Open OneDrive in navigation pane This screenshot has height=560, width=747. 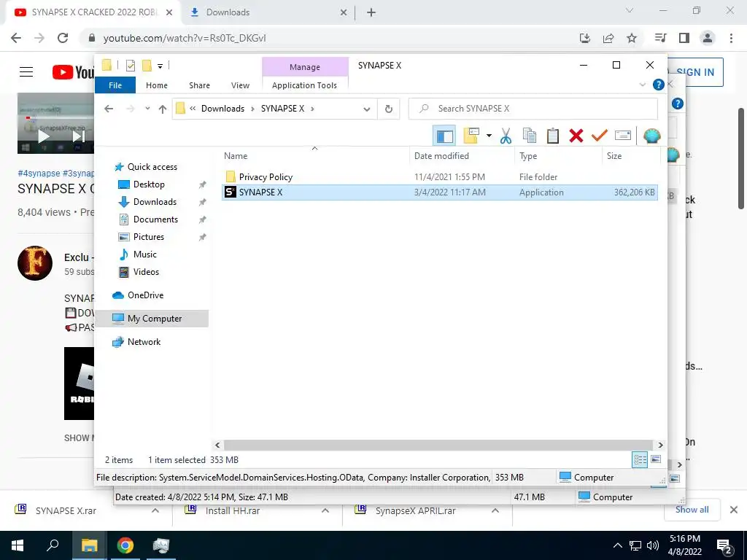coord(145,295)
